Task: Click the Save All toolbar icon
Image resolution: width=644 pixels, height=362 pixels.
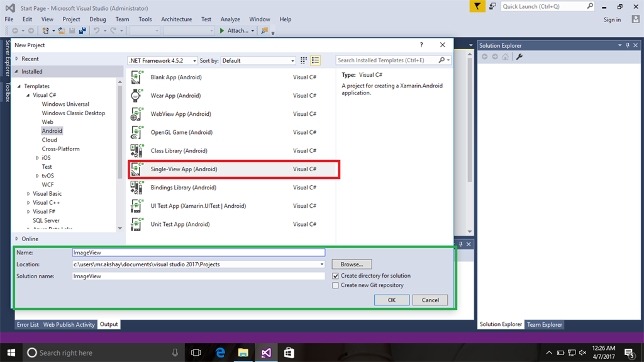Action: (82, 31)
